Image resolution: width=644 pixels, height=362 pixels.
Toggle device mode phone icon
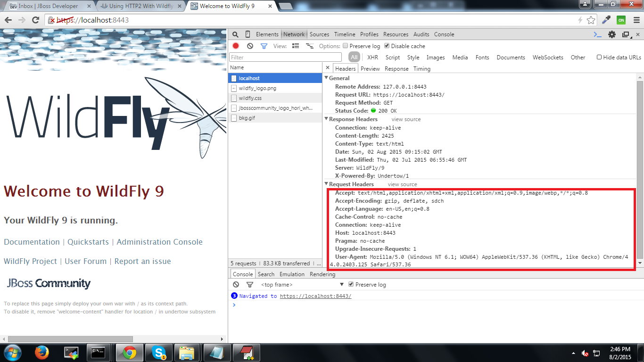[248, 34]
